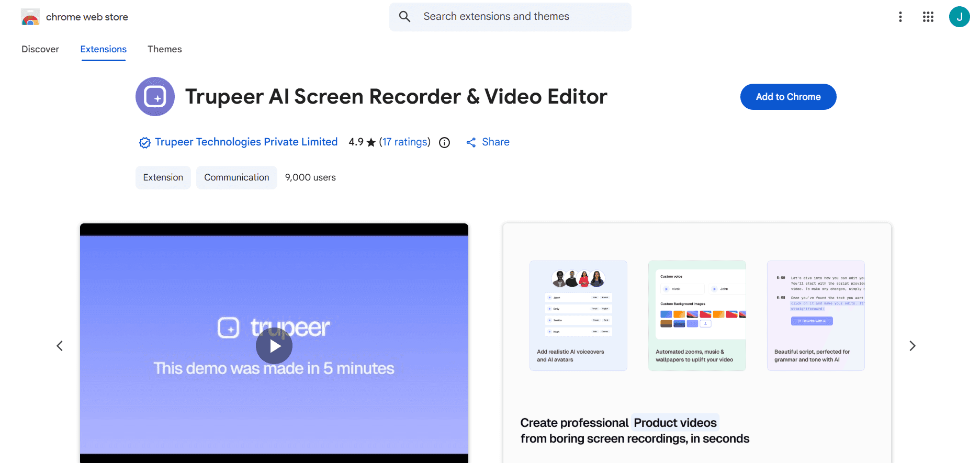Open the three-dot more options menu

[x=900, y=17]
